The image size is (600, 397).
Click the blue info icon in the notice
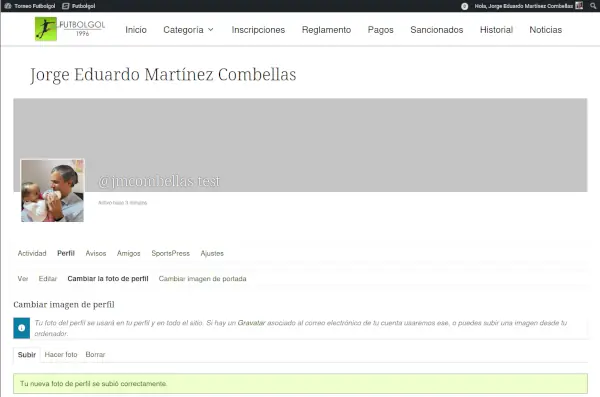click(x=21, y=328)
